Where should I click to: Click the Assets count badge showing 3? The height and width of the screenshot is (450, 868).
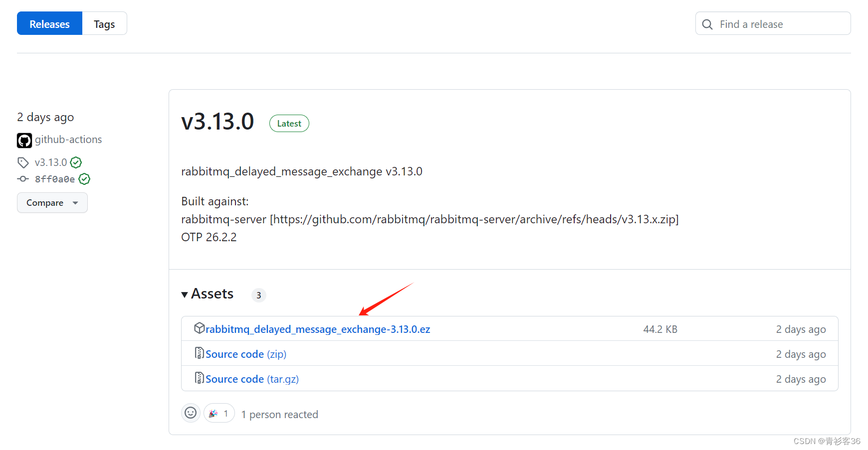(x=259, y=295)
